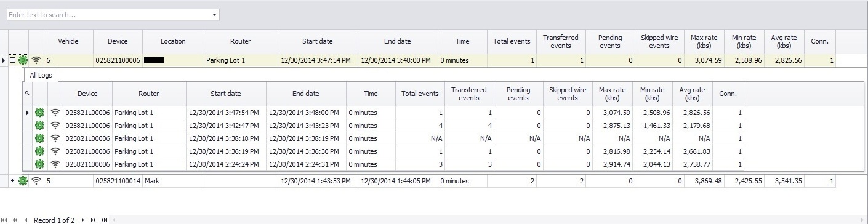The image size is (868, 224).
Task: Sort by the Vehicle column header
Action: [68, 41]
